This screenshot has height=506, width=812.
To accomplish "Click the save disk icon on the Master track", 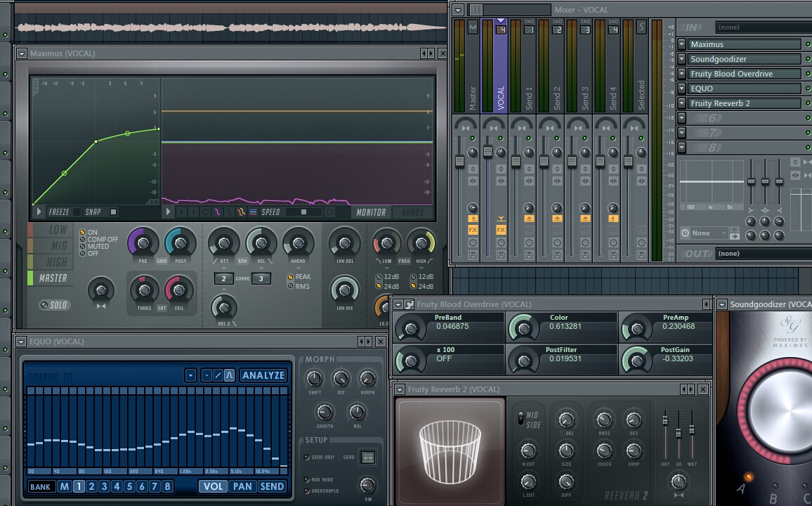I will [x=473, y=255].
